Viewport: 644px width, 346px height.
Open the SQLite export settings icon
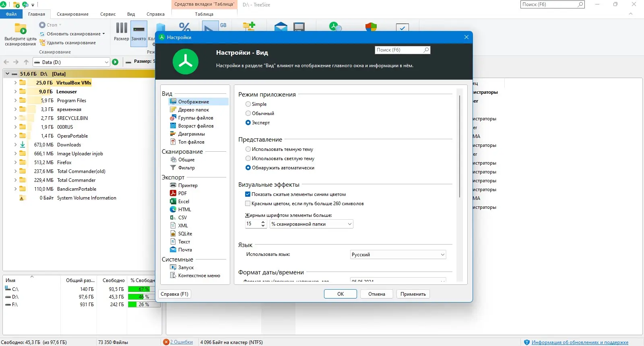(173, 233)
